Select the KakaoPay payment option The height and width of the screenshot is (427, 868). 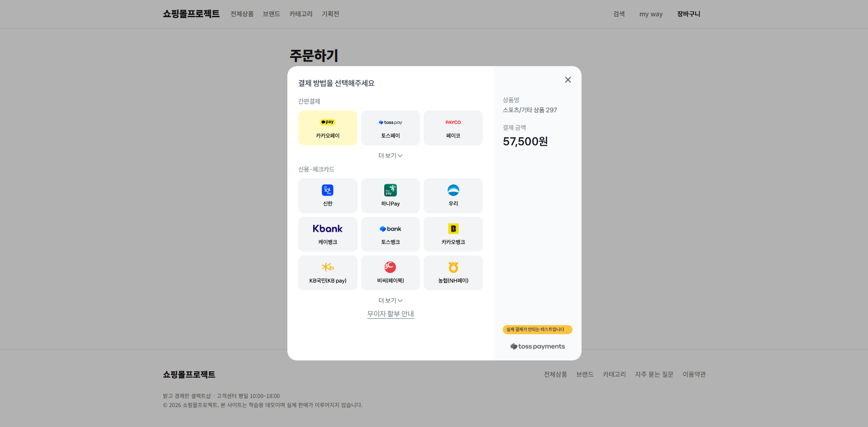click(328, 128)
